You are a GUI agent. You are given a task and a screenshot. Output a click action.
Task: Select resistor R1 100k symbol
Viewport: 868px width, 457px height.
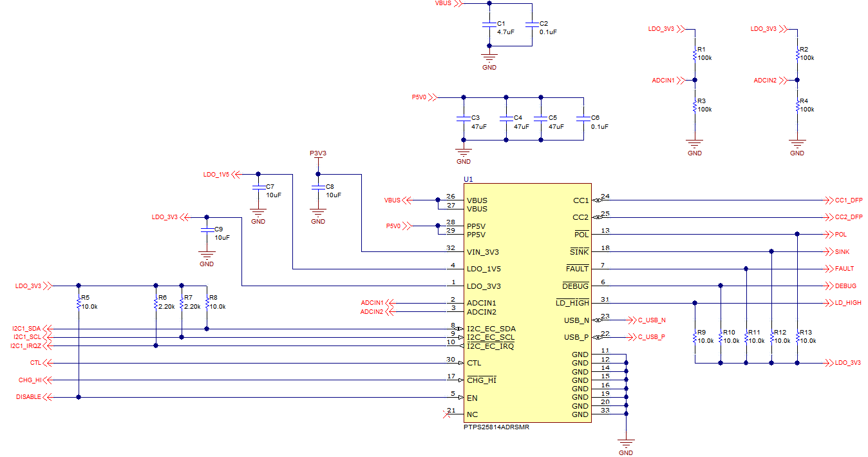(693, 56)
